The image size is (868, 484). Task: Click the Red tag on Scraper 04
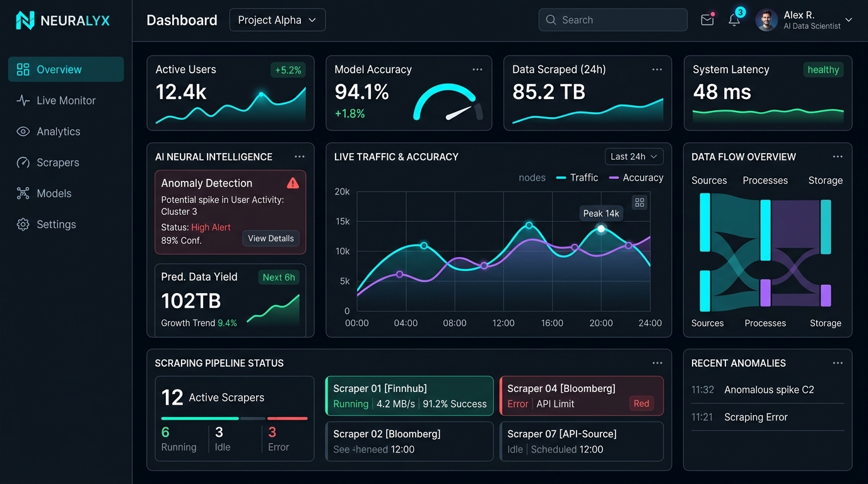click(x=642, y=403)
